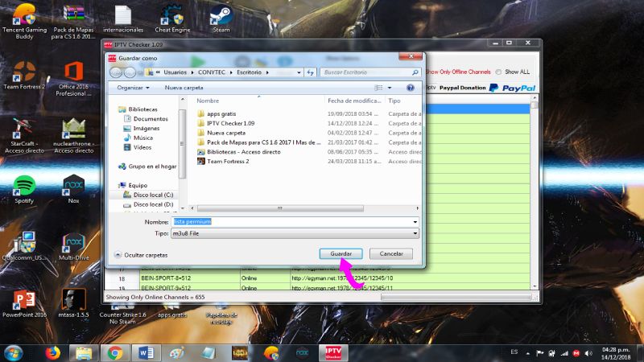Open Bibliotecas in navigation tree

[x=142, y=109]
